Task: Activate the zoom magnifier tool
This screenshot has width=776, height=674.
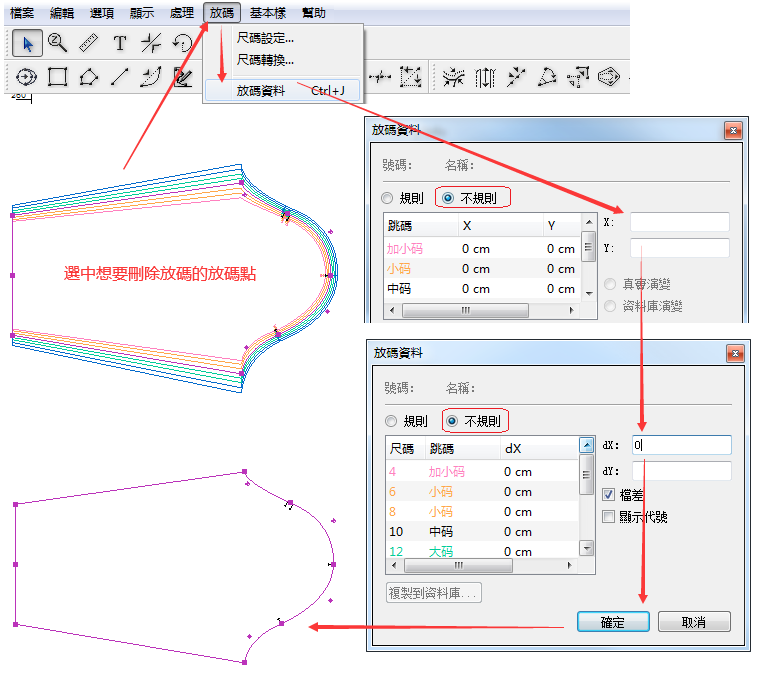Action: pos(57,42)
